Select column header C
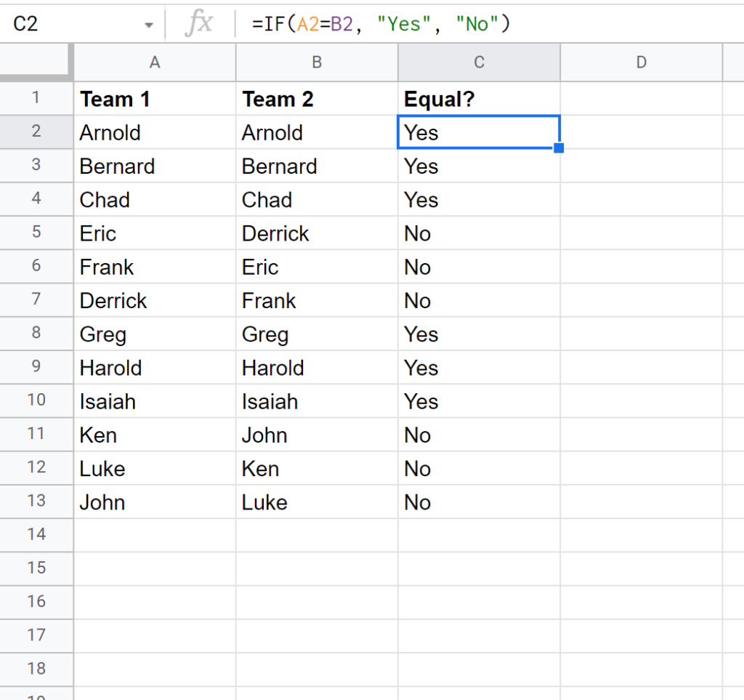Image resolution: width=744 pixels, height=700 pixels. (479, 63)
